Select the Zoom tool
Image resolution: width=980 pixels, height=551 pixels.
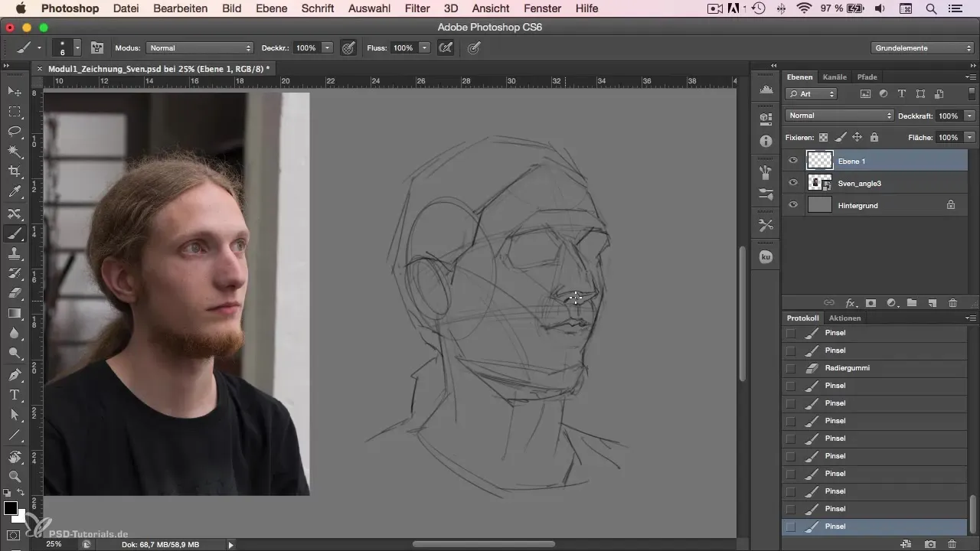[x=14, y=477]
